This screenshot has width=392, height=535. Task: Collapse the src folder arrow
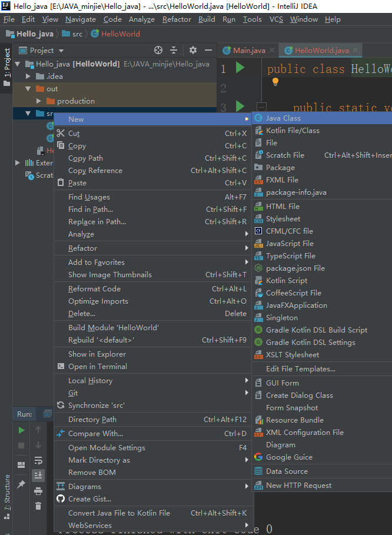[28, 113]
